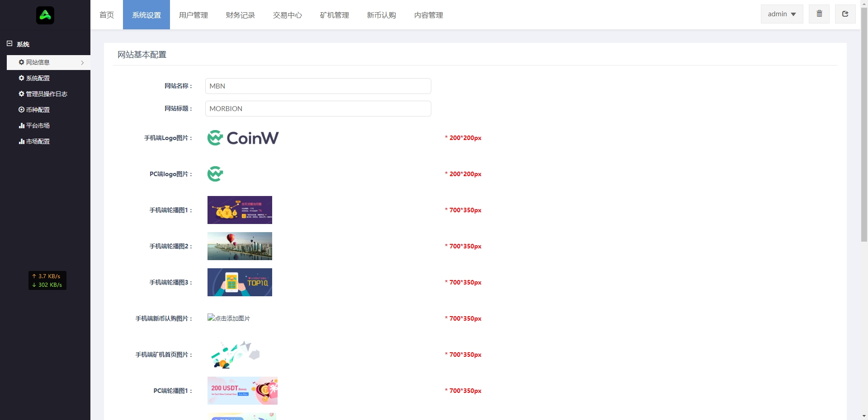This screenshot has height=420, width=868.
Task: Expand the 网站信息 chevron arrow
Action: 82,63
